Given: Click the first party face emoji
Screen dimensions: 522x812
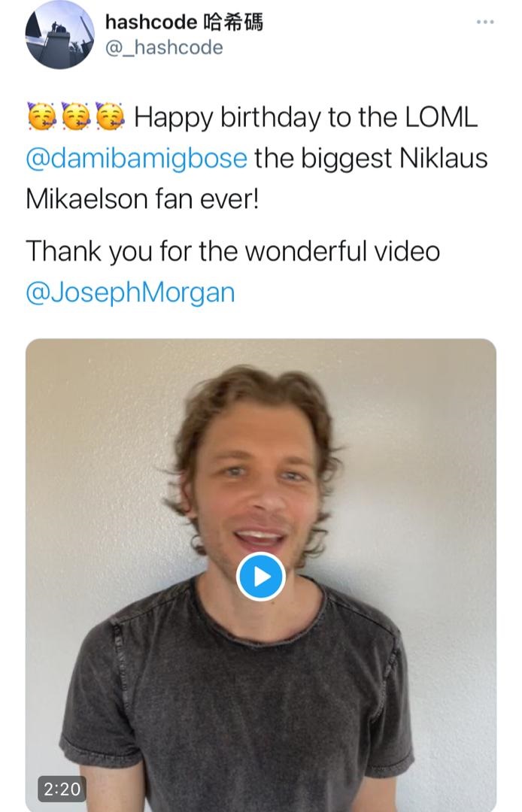Looking at the screenshot, I should 41,116.
